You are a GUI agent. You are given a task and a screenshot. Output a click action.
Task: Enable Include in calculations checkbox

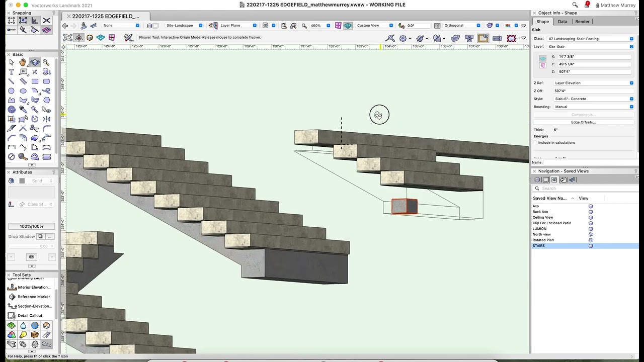(535, 143)
